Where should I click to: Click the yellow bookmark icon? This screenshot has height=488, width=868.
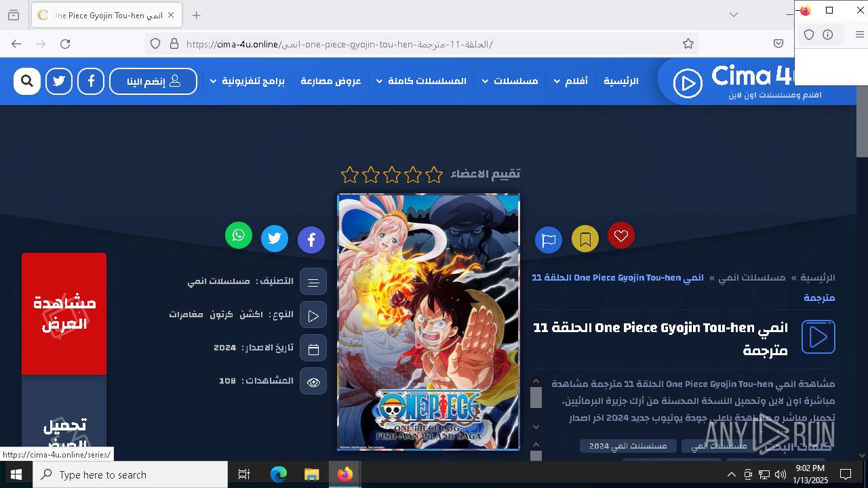(x=585, y=239)
